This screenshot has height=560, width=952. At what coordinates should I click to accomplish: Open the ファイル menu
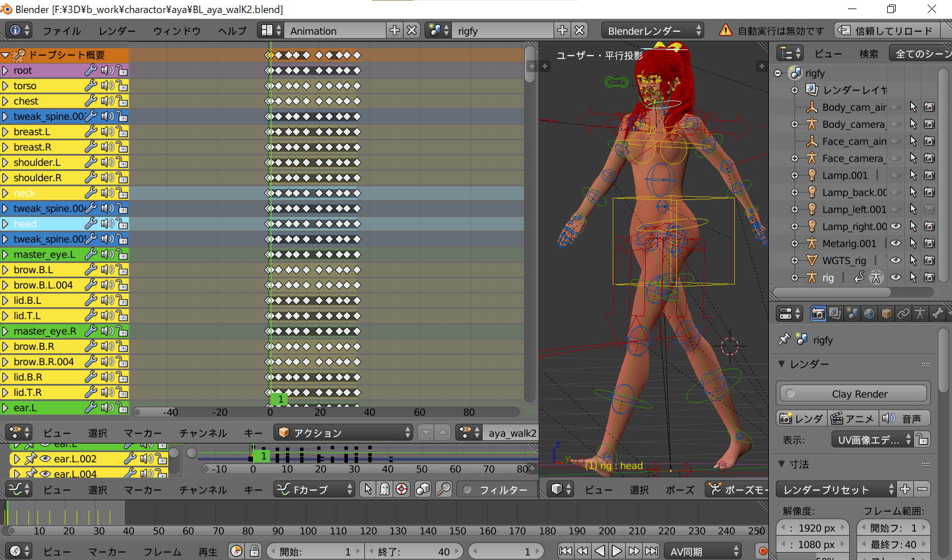coord(62,31)
